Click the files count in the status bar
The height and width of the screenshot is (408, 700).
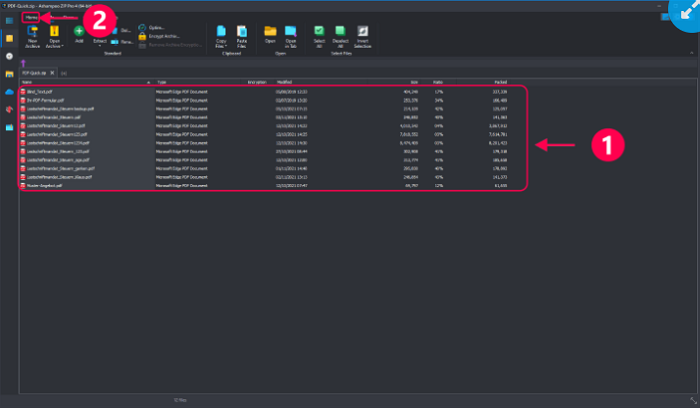pos(180,400)
